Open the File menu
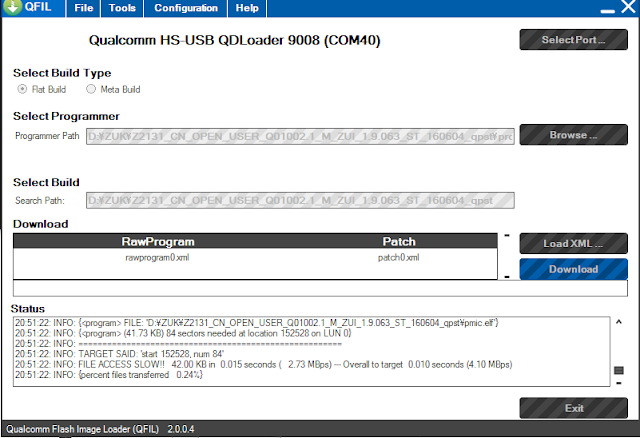 coord(84,8)
